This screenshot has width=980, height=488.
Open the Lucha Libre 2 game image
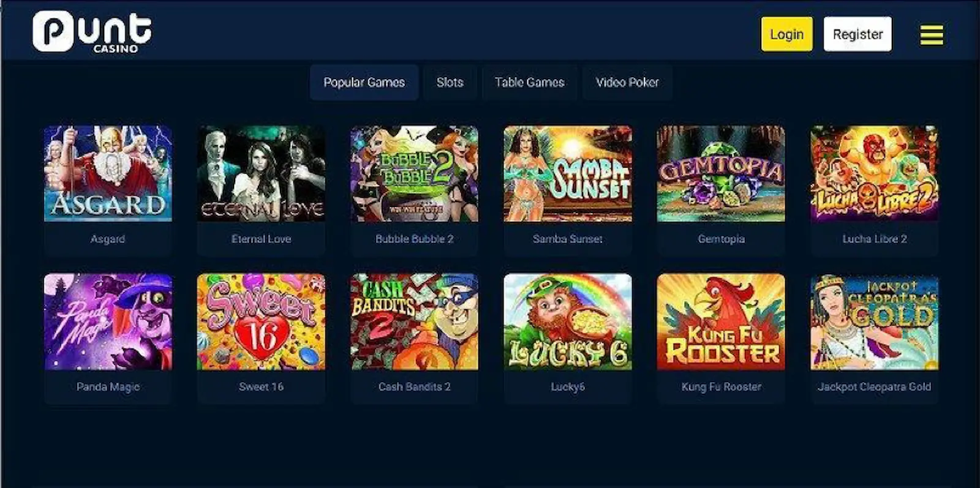point(874,174)
